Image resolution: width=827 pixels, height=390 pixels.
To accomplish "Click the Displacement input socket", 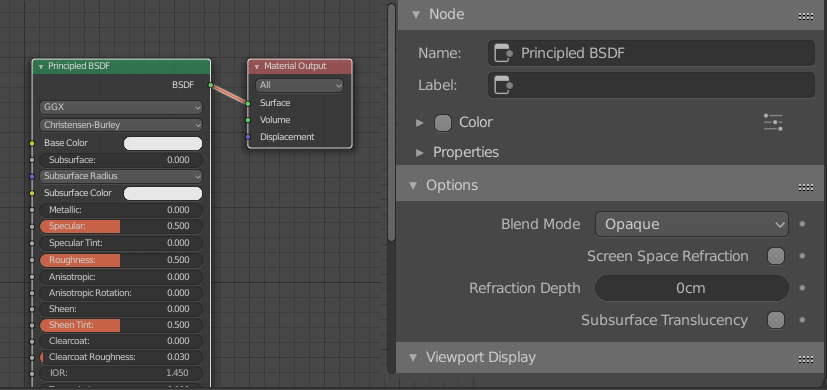I will pos(248,137).
